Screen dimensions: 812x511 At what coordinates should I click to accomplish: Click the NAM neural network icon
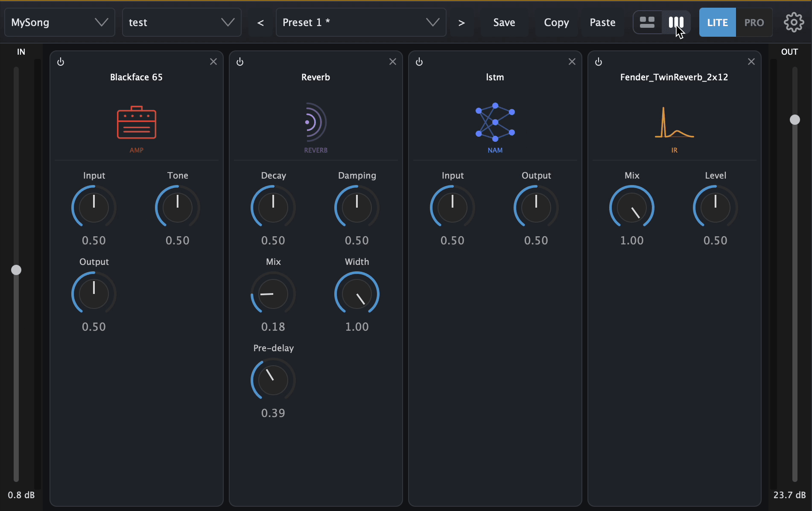coord(495,122)
